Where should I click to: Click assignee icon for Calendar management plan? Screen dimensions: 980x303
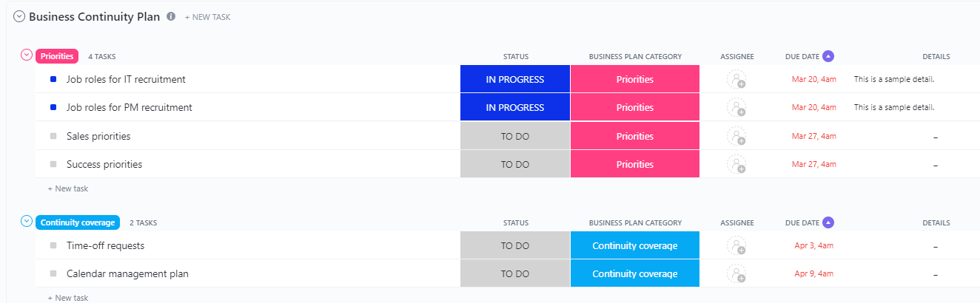[736, 273]
